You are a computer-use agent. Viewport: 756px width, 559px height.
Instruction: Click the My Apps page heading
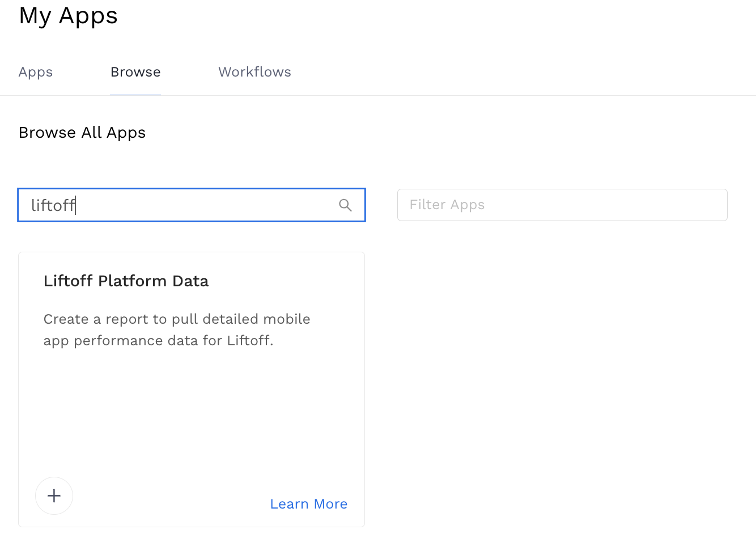click(68, 15)
